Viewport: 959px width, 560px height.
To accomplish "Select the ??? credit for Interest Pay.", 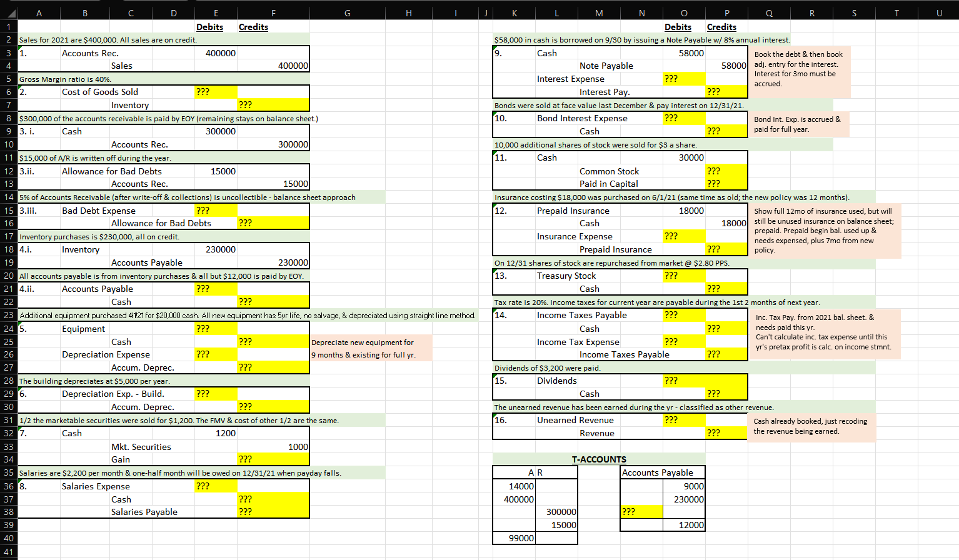I will pos(726,92).
